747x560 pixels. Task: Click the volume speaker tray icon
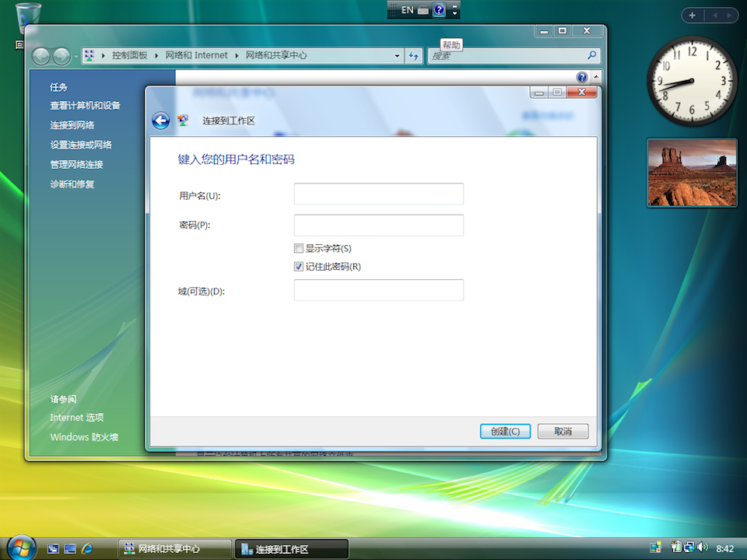[703, 548]
